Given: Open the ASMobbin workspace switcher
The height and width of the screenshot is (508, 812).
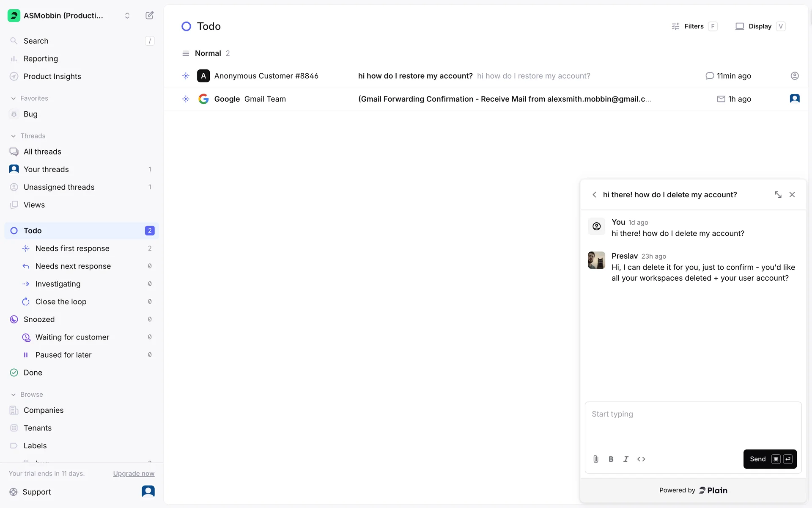Looking at the screenshot, I should click(70, 16).
